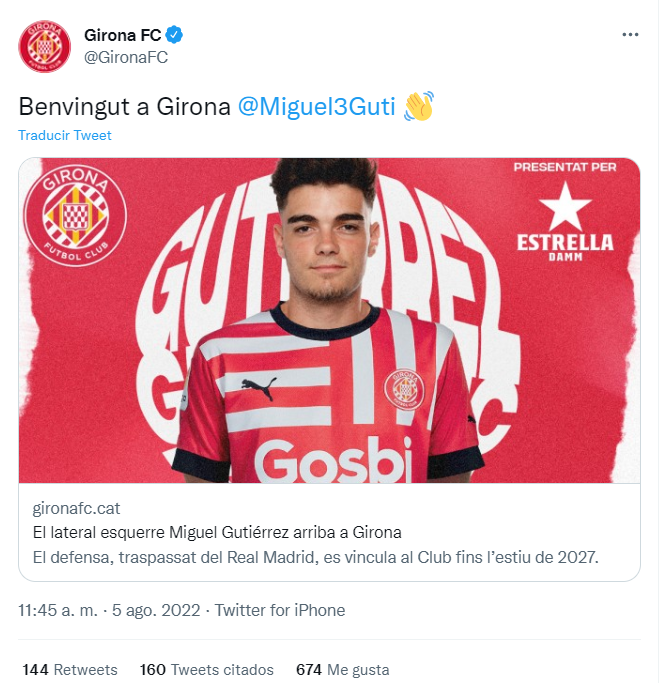Open the @Miguel3Guti mention
Image resolution: width=666 pixels, height=683 pixels.
tap(317, 106)
